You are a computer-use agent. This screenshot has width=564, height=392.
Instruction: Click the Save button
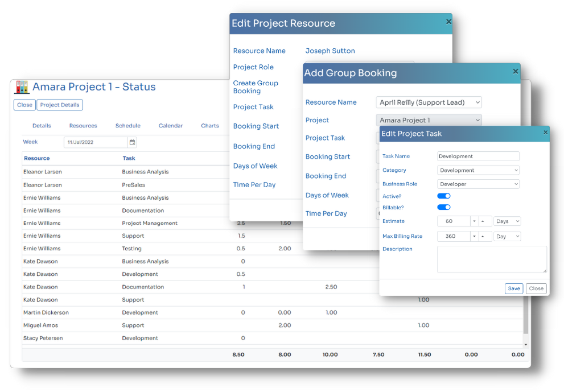[x=514, y=288]
